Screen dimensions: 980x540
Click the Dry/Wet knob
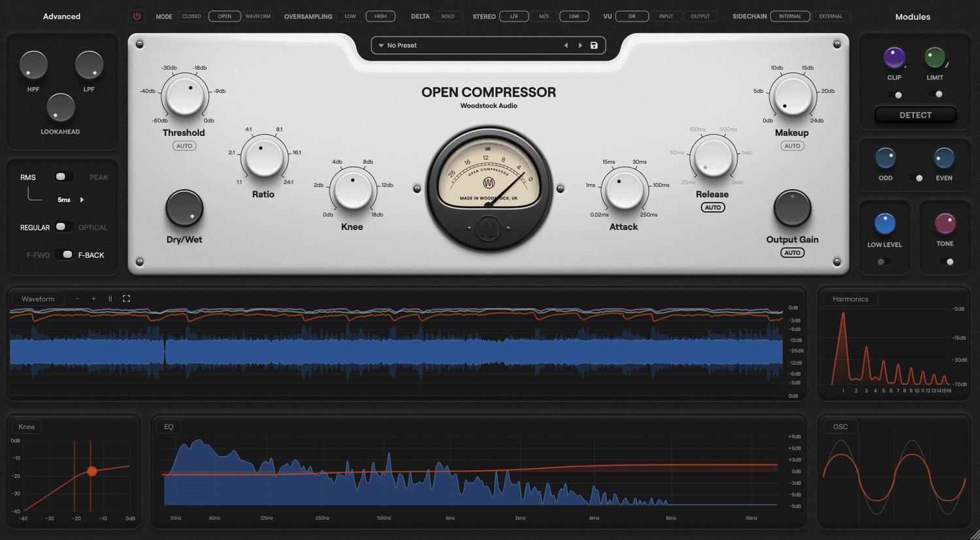tap(184, 209)
